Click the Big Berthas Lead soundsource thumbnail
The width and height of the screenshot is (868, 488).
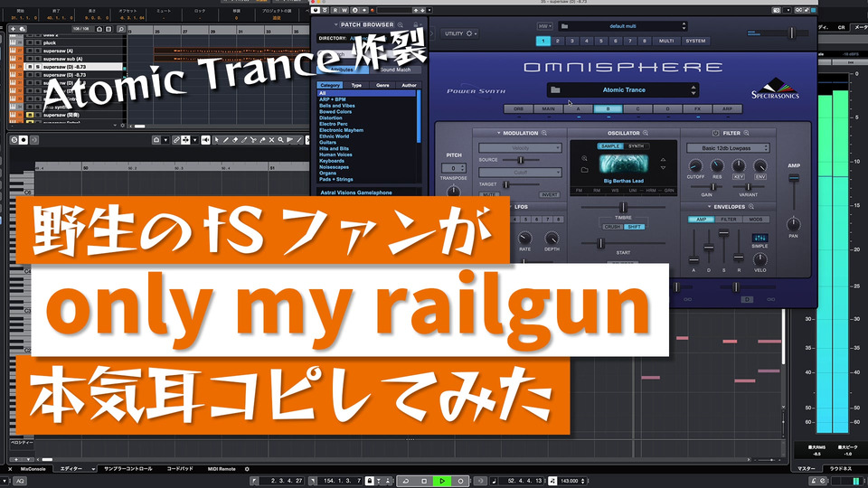623,164
